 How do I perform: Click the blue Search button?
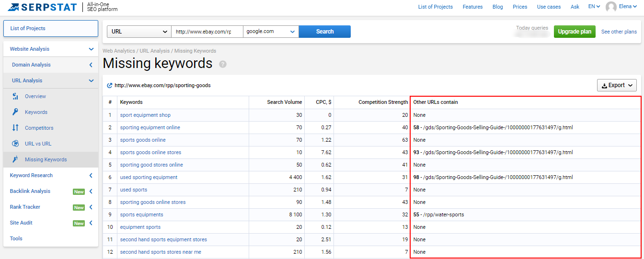325,32
